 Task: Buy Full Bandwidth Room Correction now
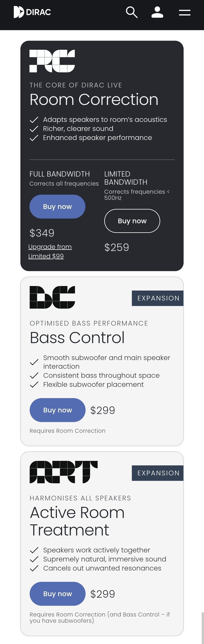tap(57, 207)
